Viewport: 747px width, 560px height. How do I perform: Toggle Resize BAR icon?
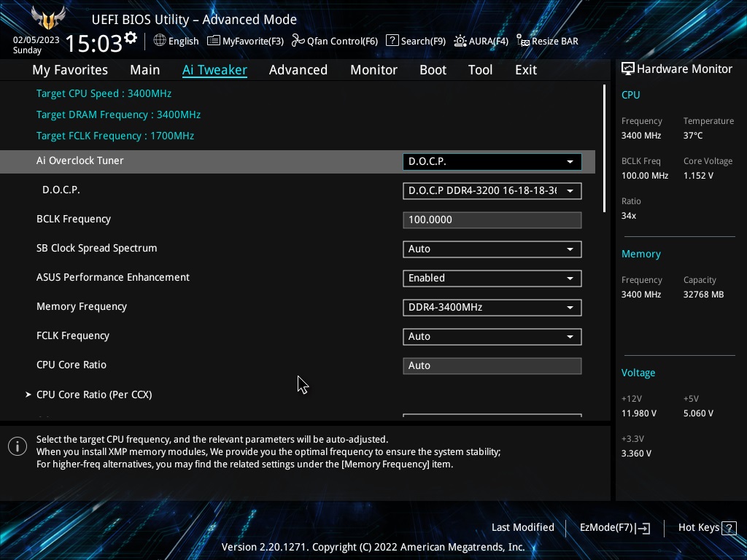523,41
